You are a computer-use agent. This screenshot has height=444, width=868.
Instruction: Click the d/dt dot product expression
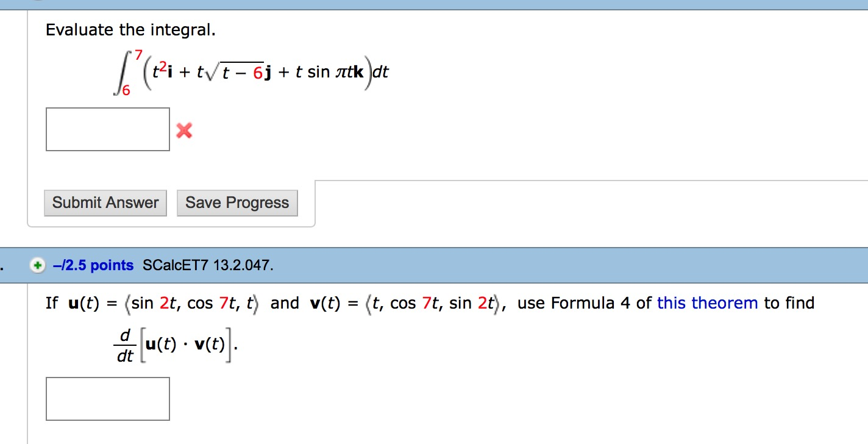click(x=174, y=345)
